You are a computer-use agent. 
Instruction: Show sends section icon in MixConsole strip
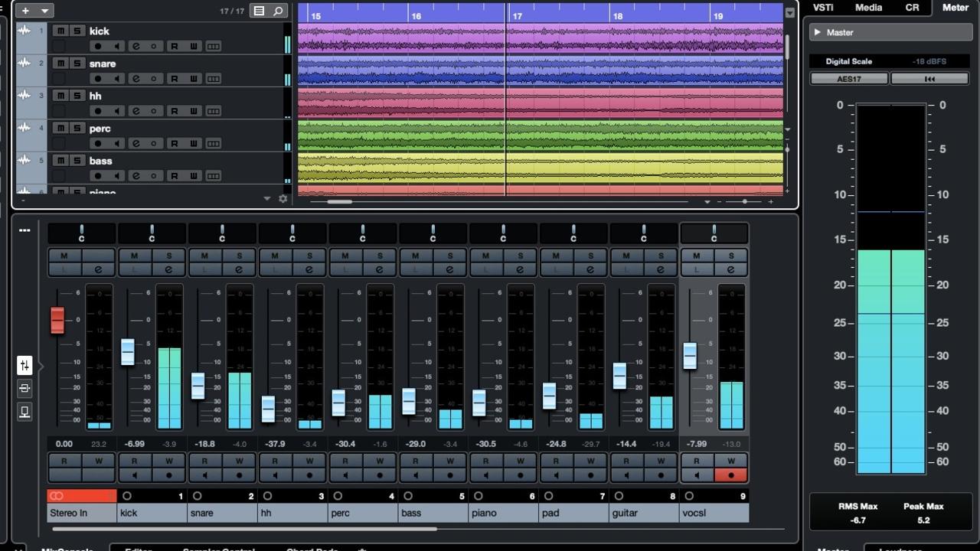tap(24, 412)
